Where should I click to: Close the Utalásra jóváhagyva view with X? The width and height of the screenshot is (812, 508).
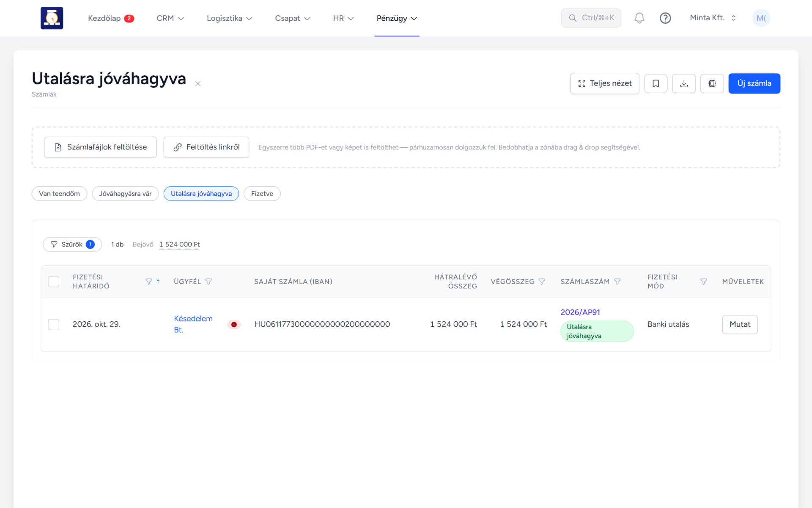198,84
